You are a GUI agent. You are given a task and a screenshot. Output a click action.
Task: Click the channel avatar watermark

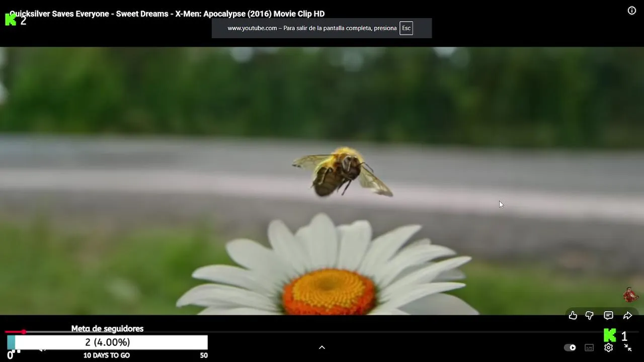click(630, 295)
